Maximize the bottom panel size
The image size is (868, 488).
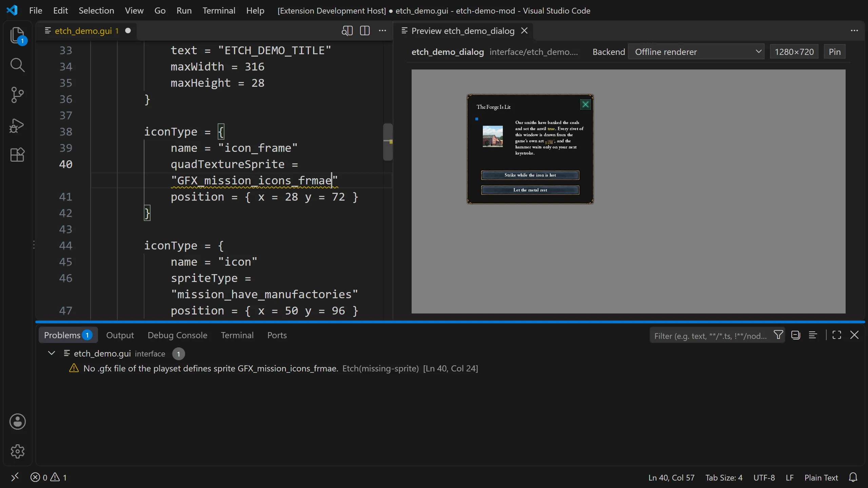[837, 335]
